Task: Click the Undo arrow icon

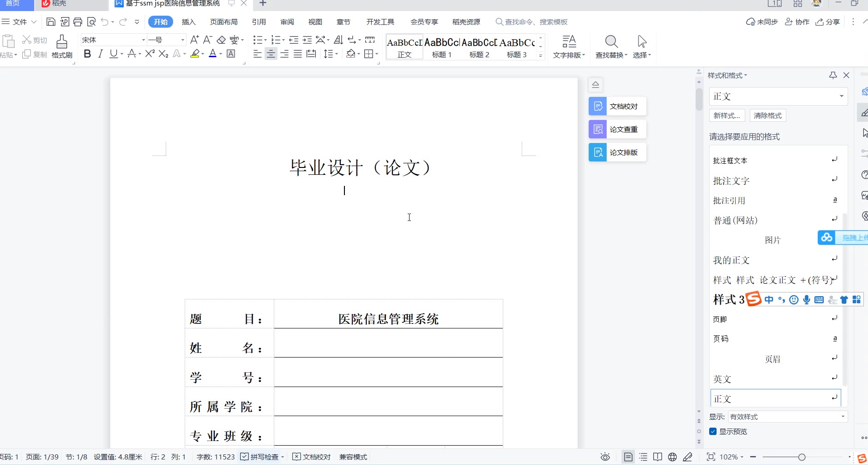Action: click(105, 22)
